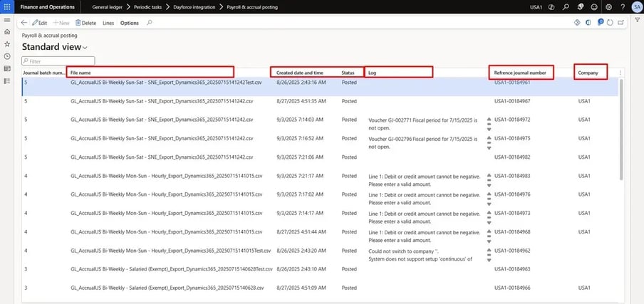Show notifications bell in header
Screen dimensions: 644x304
580,7
